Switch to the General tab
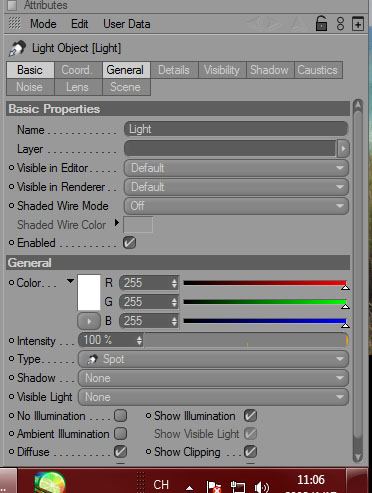This screenshot has width=372, height=493. [x=126, y=70]
